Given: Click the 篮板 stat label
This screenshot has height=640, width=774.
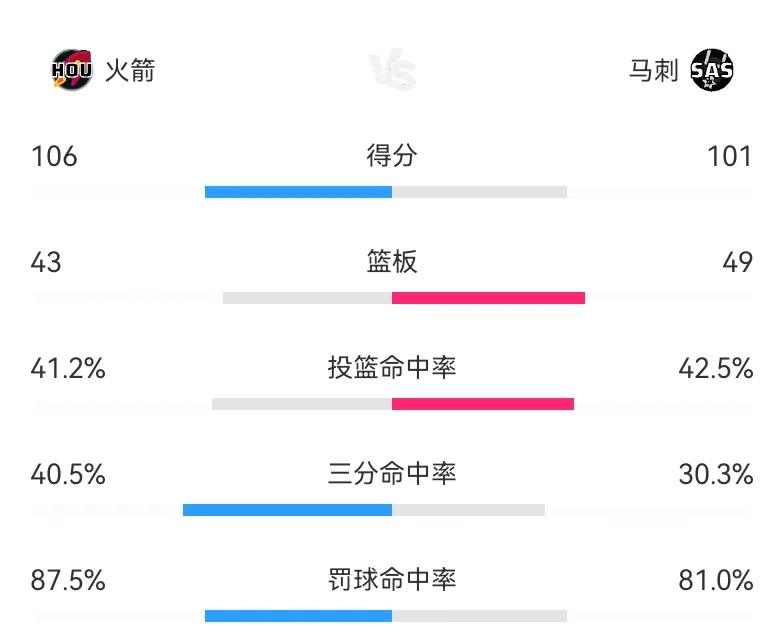Looking at the screenshot, I should pos(392,262).
